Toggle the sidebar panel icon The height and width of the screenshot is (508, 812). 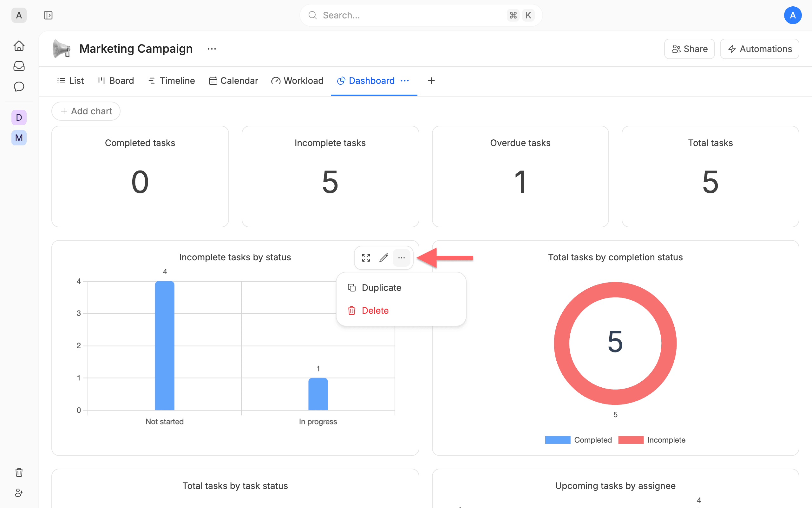pos(48,15)
